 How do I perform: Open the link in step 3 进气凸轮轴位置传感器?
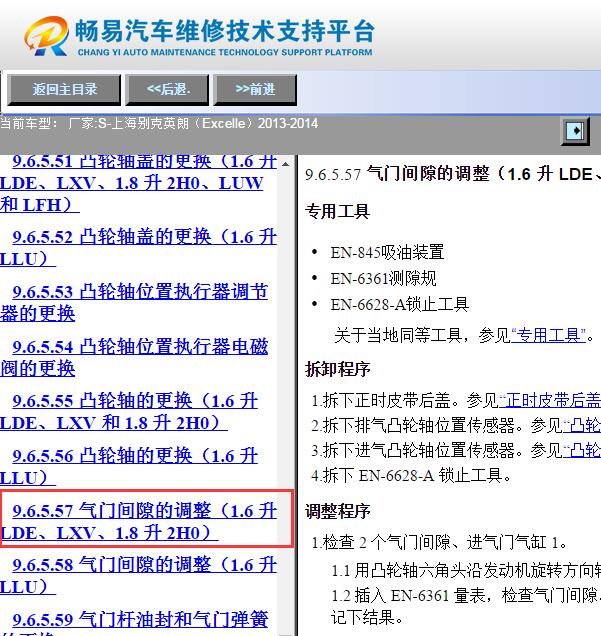(x=582, y=451)
